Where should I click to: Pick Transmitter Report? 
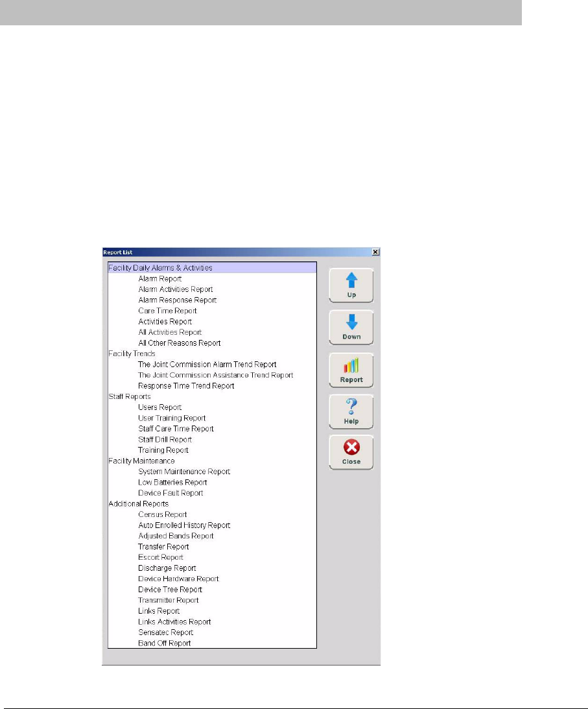pyautogui.click(x=168, y=601)
